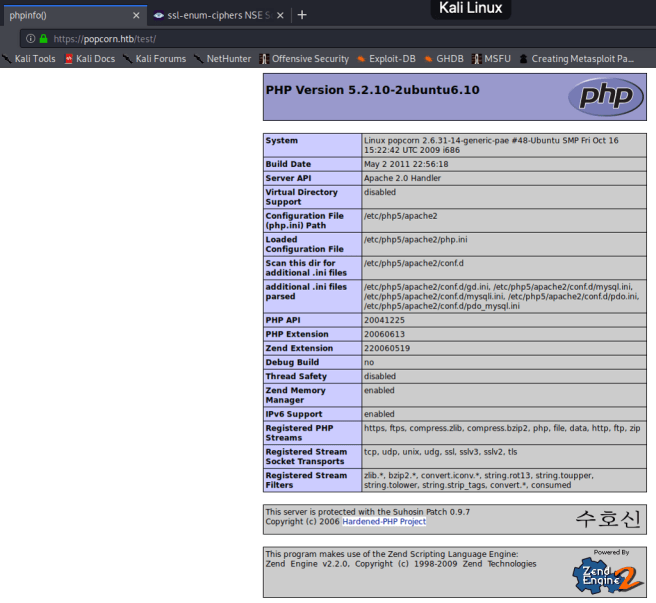Screen dimensions: 656x603
Task: Open the Kali Docs bookmark
Action: pos(89,59)
